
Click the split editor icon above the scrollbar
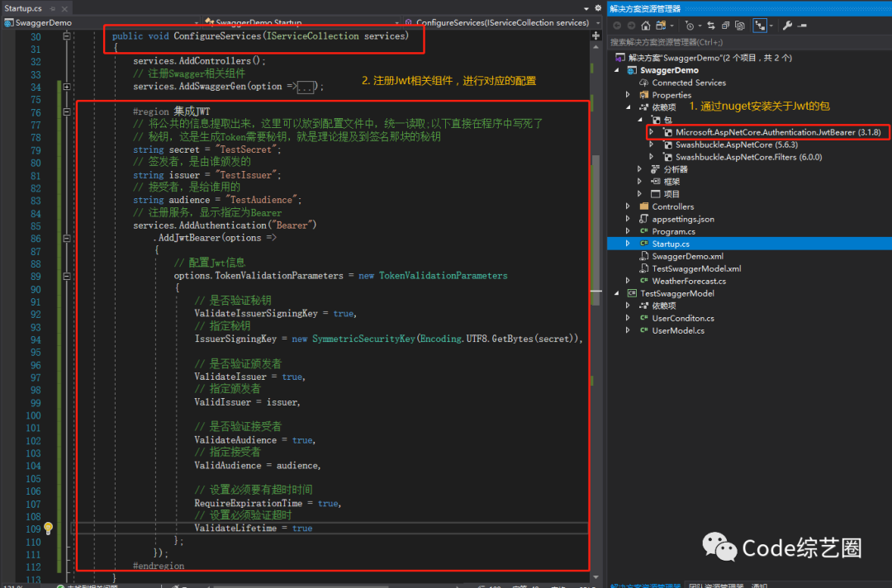[595, 36]
